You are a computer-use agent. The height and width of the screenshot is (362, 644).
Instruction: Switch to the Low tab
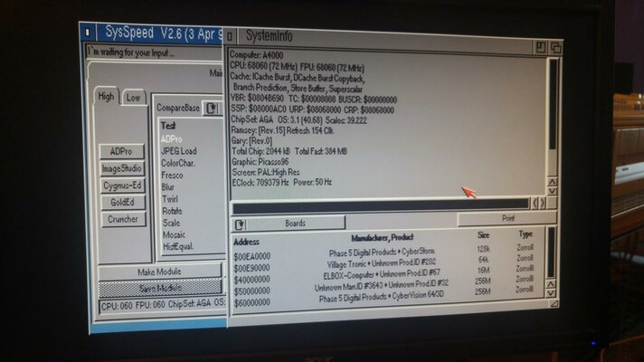[133, 96]
